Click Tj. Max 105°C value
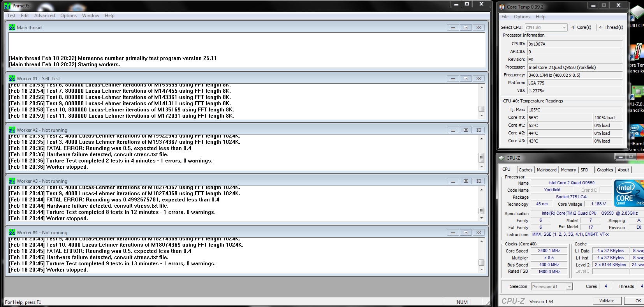 [575, 110]
